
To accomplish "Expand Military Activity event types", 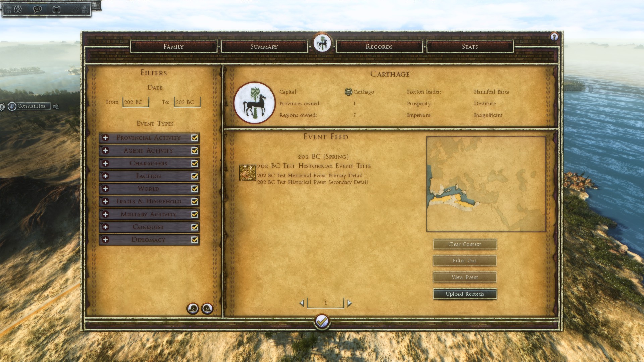I will click(105, 214).
